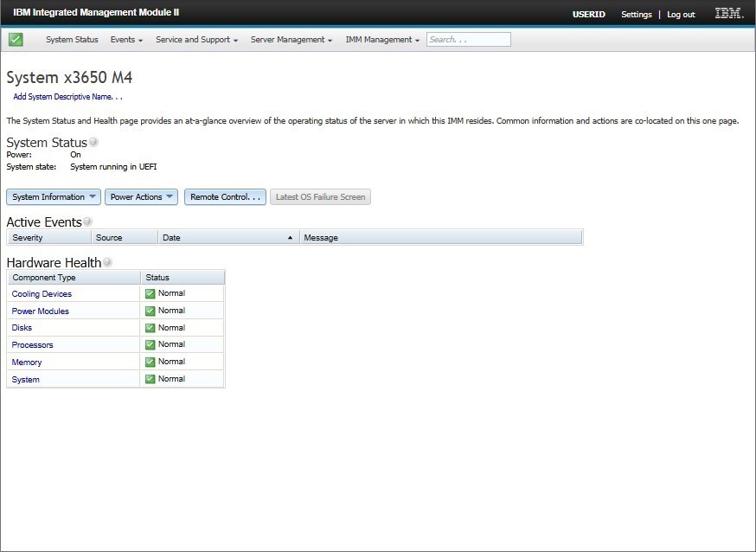Expand the System Information dropdown
This screenshot has height=552, width=756.
tap(54, 197)
